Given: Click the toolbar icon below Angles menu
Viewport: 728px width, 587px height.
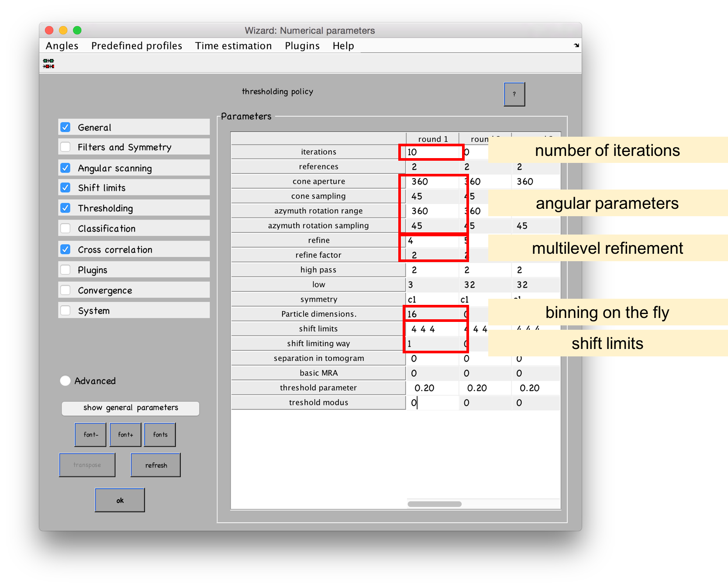Looking at the screenshot, I should coord(48,64).
